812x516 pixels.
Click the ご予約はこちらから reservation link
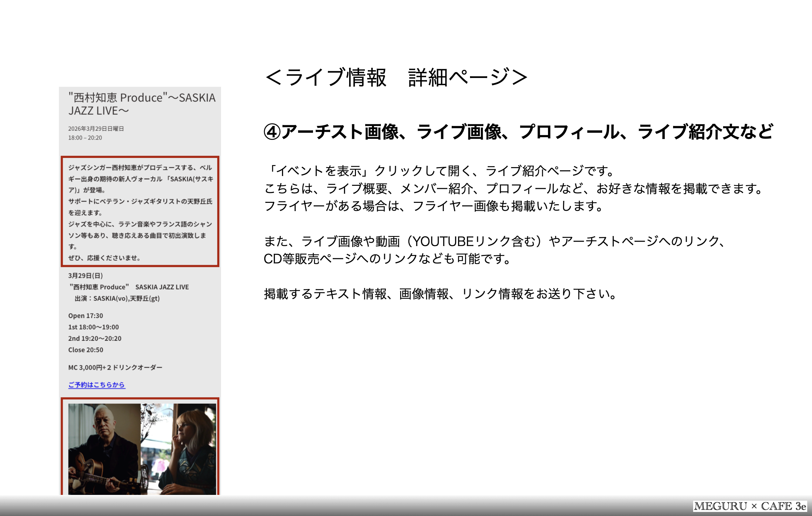point(97,385)
